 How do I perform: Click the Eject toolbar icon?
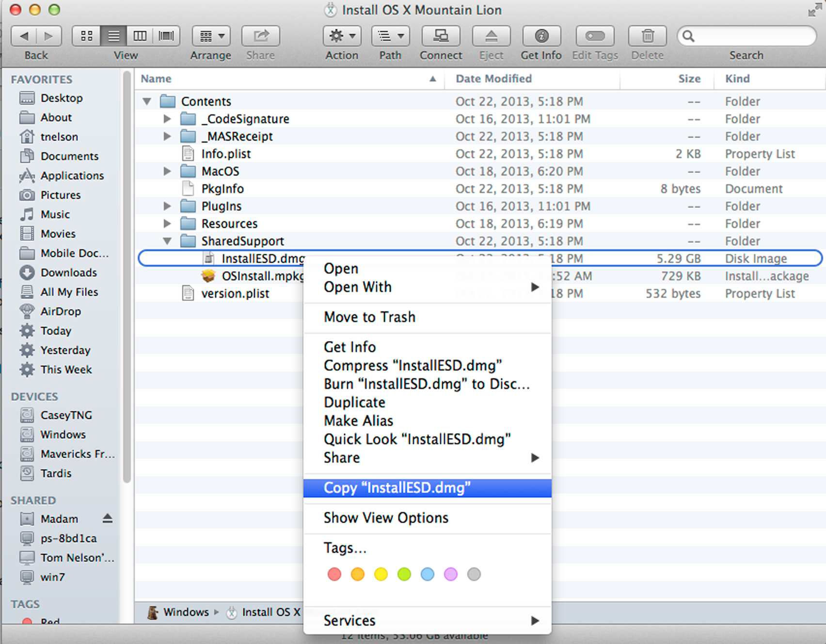pyautogui.click(x=491, y=36)
